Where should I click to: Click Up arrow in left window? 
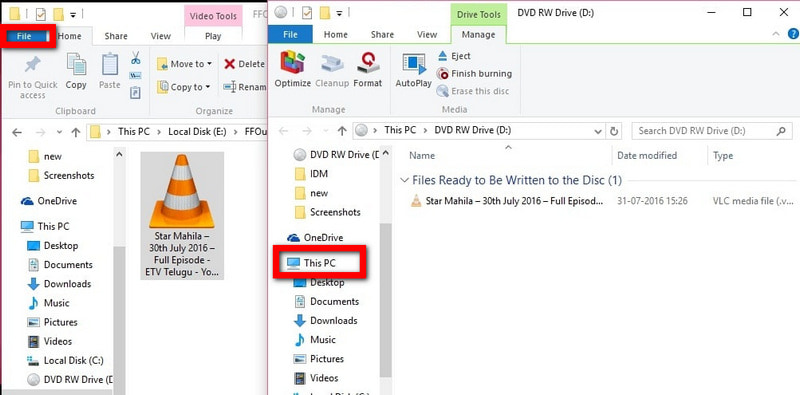coord(76,132)
